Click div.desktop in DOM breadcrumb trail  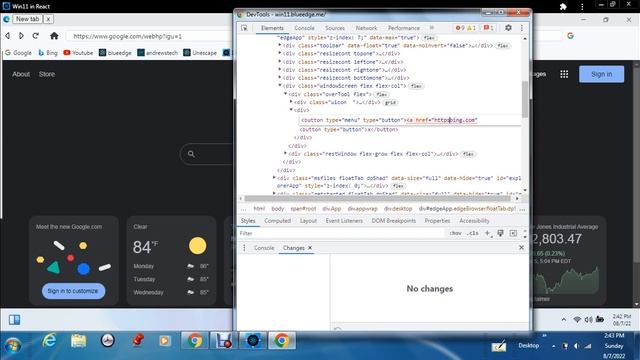point(398,209)
